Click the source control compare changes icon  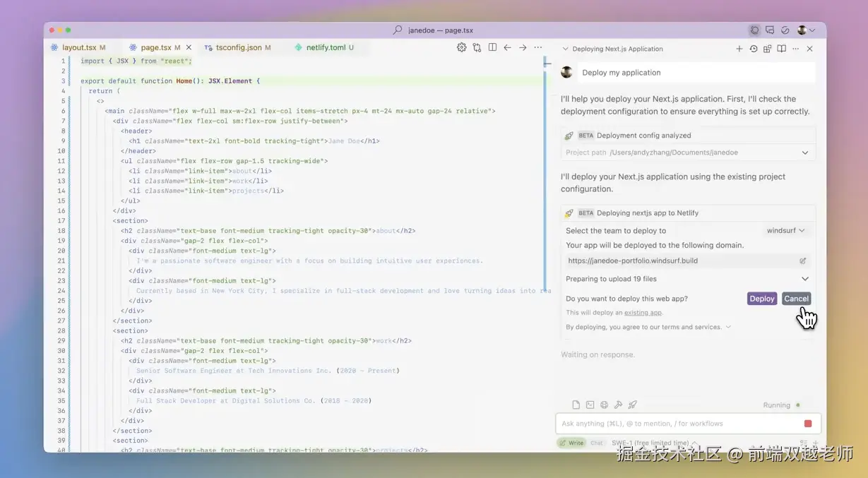click(477, 47)
